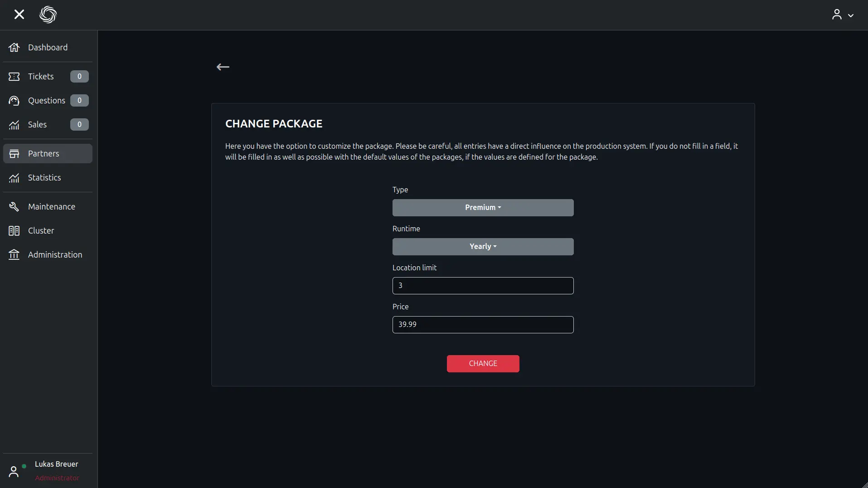Click the Questions headset icon
Screen dimensions: 868x488
14,101
